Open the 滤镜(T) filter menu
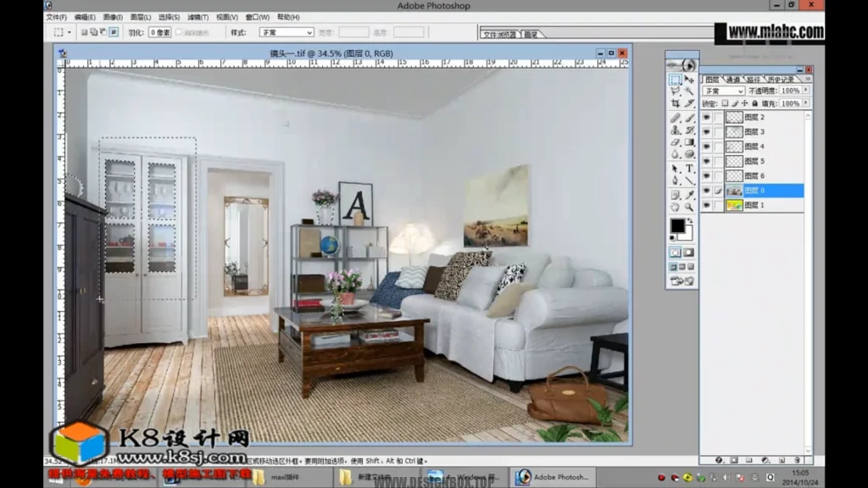 [x=198, y=17]
